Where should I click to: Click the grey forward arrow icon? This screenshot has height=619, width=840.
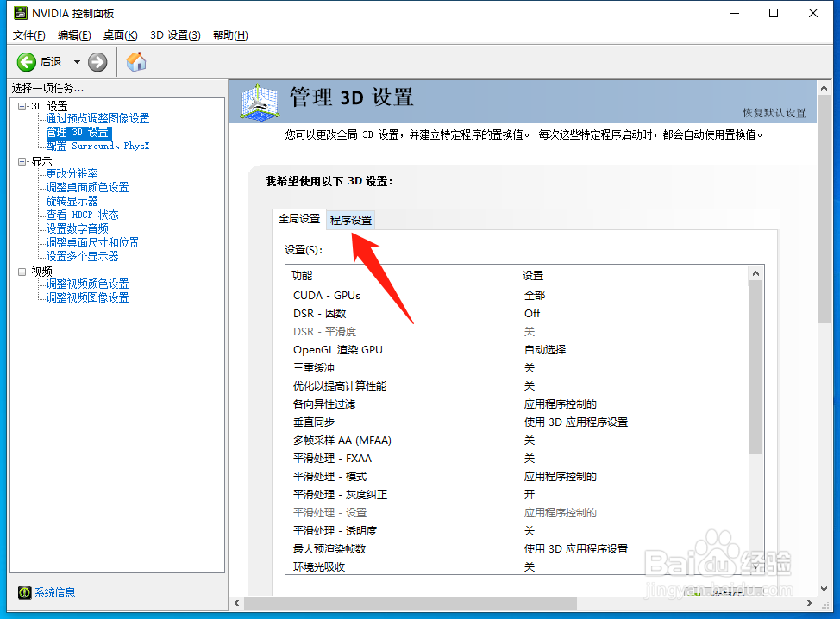(x=97, y=62)
